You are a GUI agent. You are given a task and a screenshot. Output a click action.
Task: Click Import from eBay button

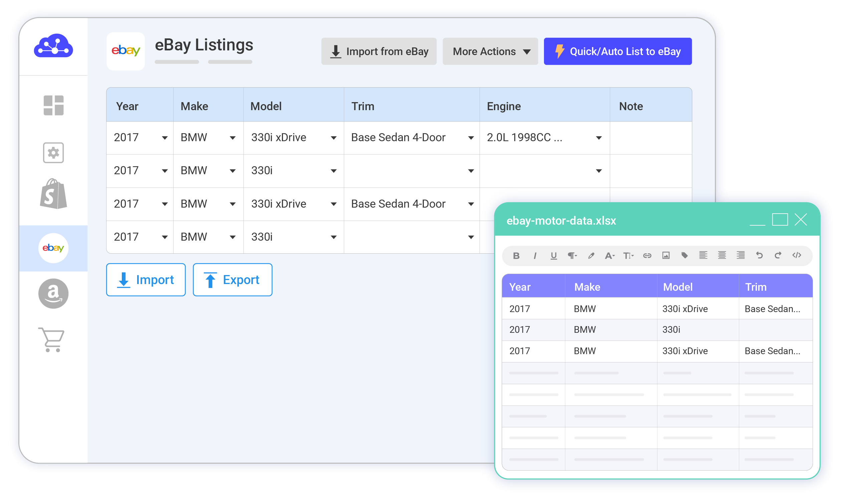[x=379, y=52]
